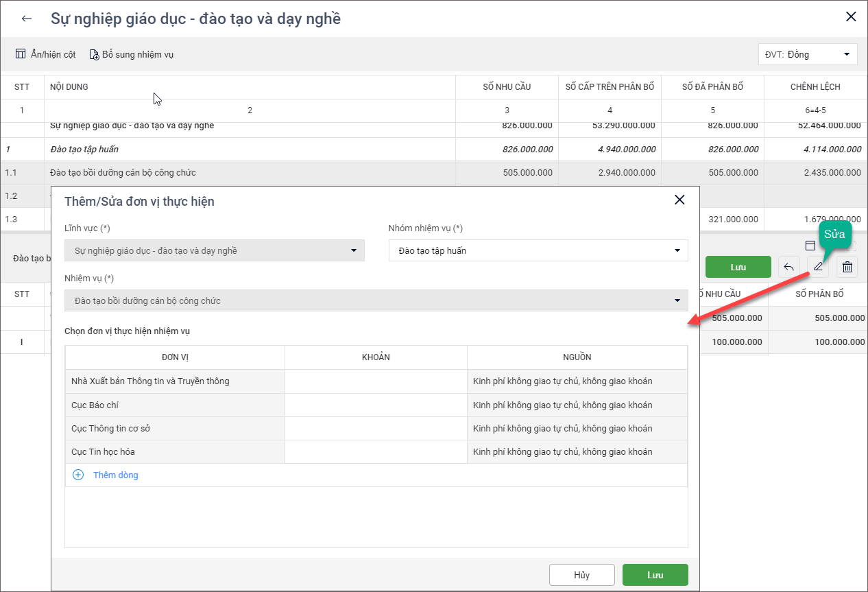
Task: Close the Thêm/Sửa đơn vị thực hiện dialog
Action: (x=679, y=200)
